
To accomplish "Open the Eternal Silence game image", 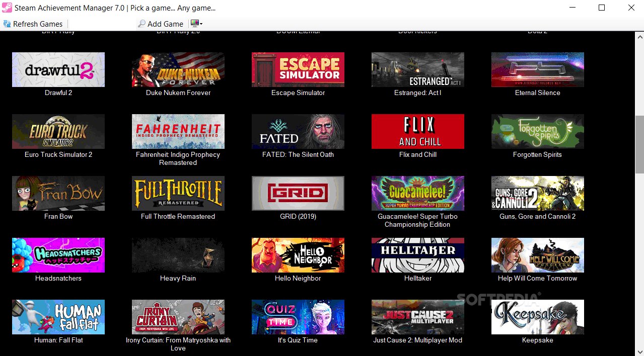I will pos(538,69).
